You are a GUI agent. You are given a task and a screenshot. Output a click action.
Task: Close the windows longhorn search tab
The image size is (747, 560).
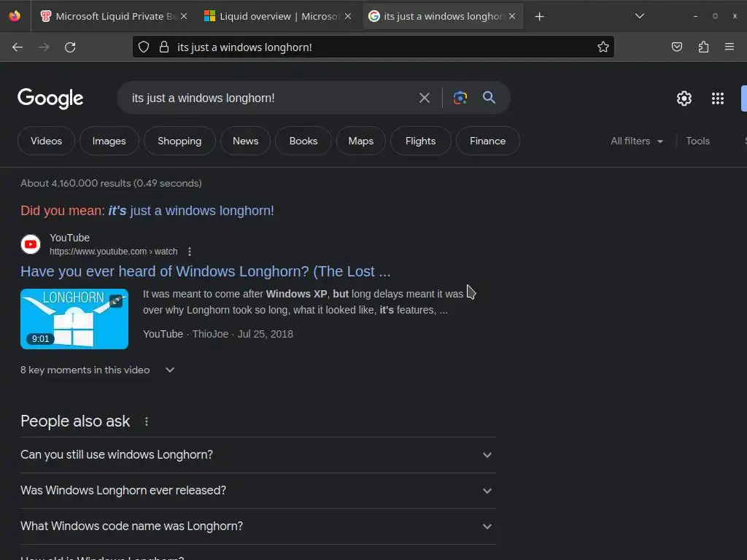click(512, 16)
